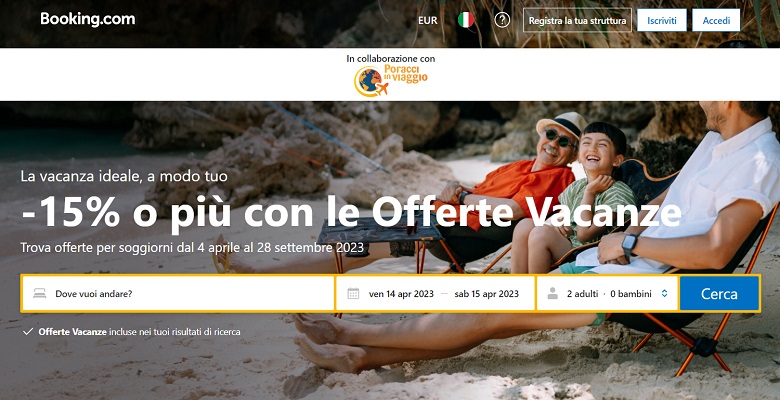Click the Iscriviti button
The image size is (780, 400).
click(662, 20)
